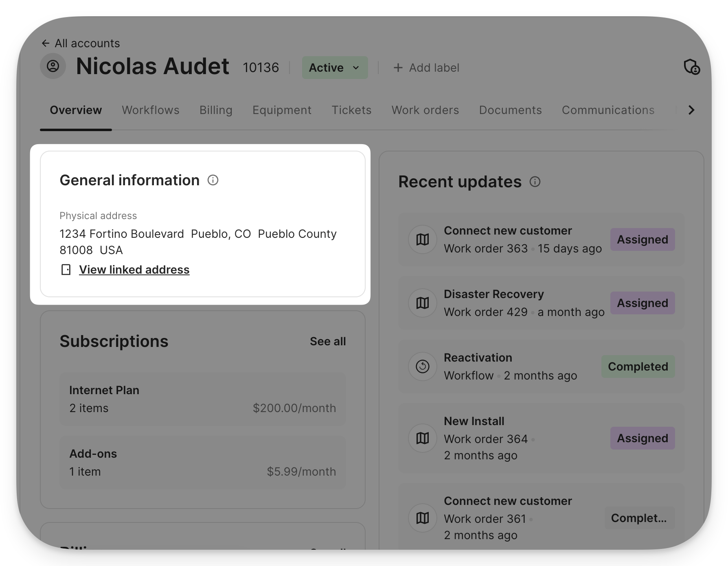This screenshot has width=728, height=566.
Task: Open the Documents tab
Action: 510,110
